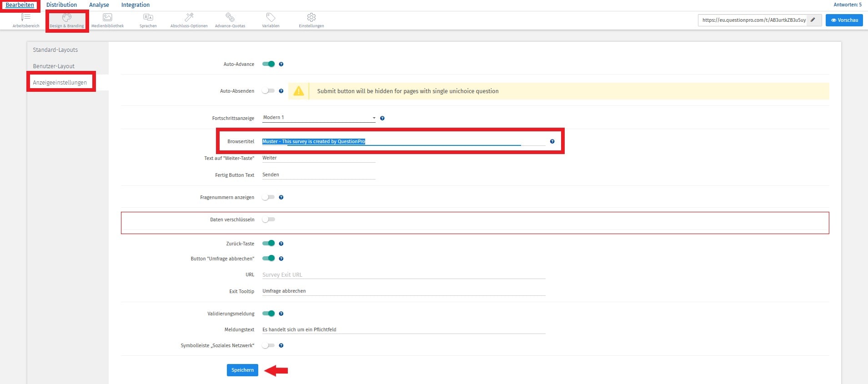Switch to the Integration tab

(135, 5)
